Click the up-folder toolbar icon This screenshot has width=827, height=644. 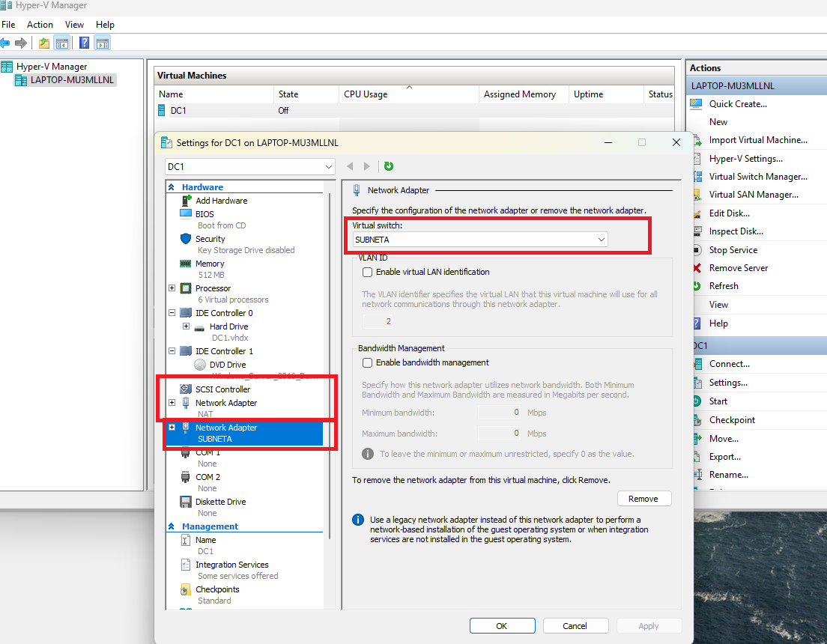[44, 43]
